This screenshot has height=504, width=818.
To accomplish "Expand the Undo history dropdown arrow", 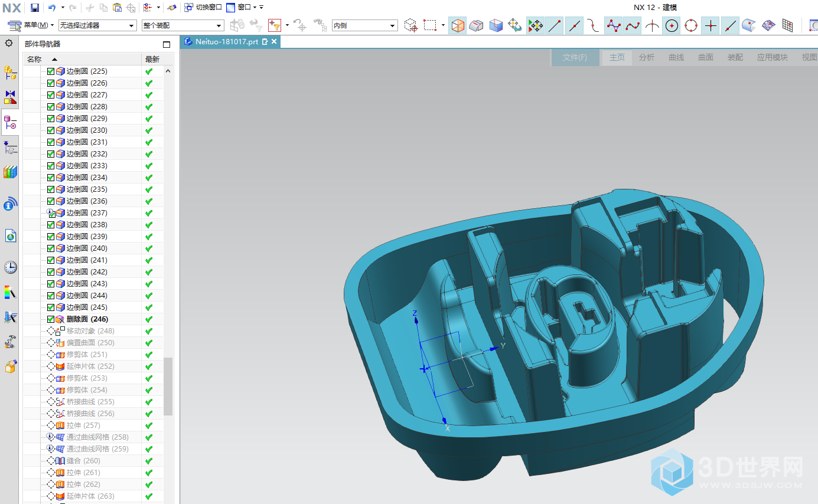I will 62,8.
